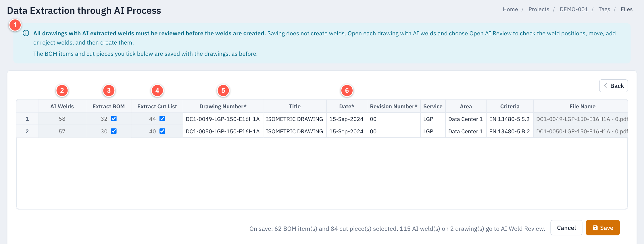Untick Extract BOM checkbox for DC1-0050 row

[114, 131]
